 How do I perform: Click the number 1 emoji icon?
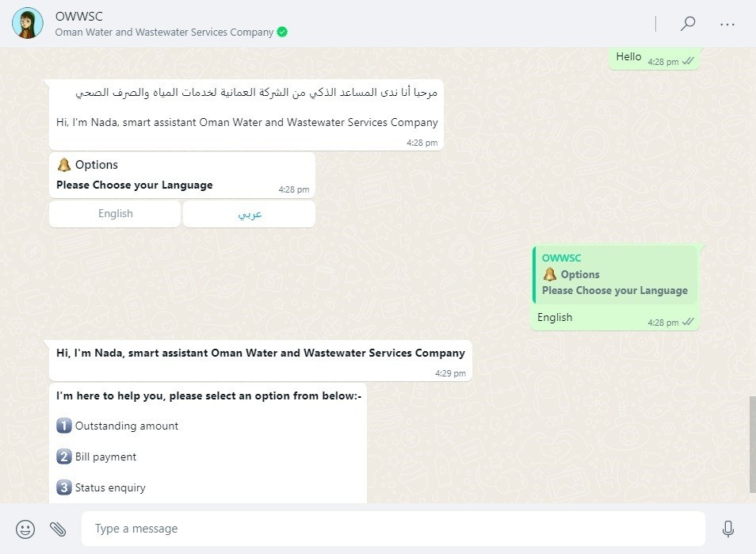click(63, 426)
